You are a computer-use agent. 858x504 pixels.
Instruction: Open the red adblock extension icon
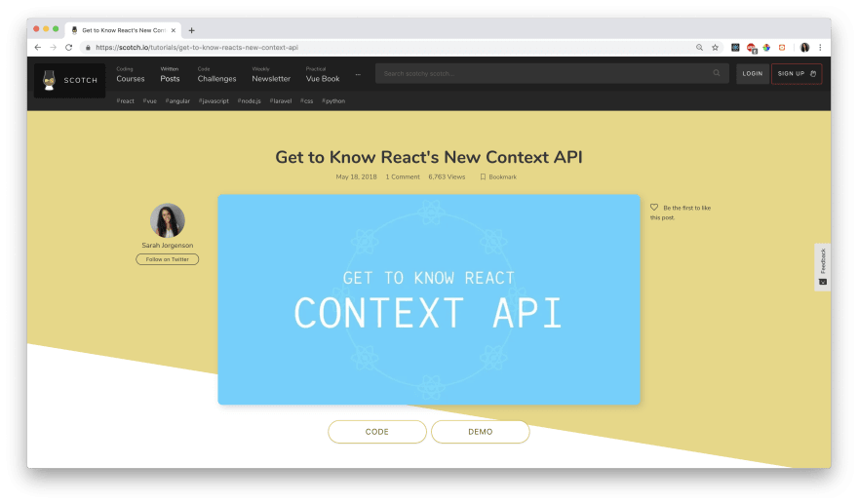point(752,48)
